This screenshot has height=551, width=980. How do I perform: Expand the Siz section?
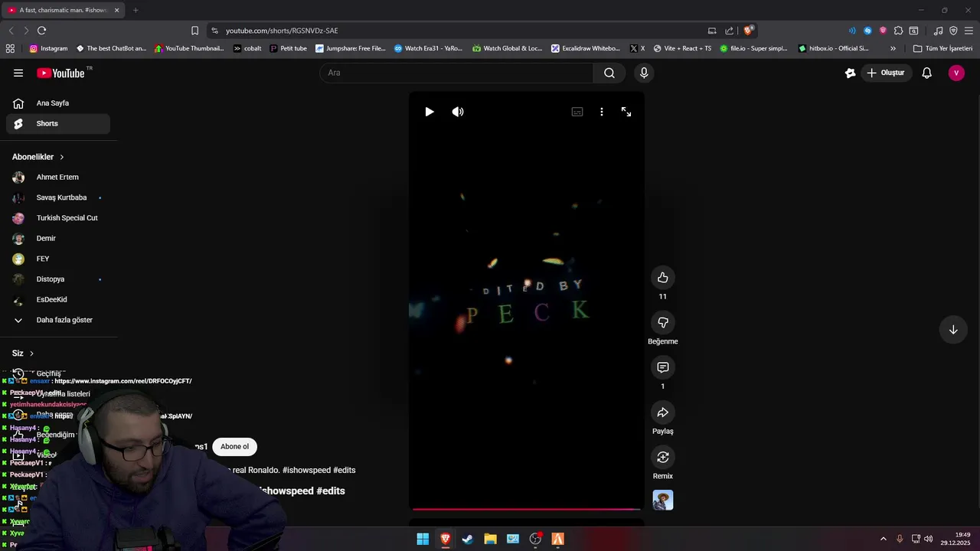[x=23, y=354]
